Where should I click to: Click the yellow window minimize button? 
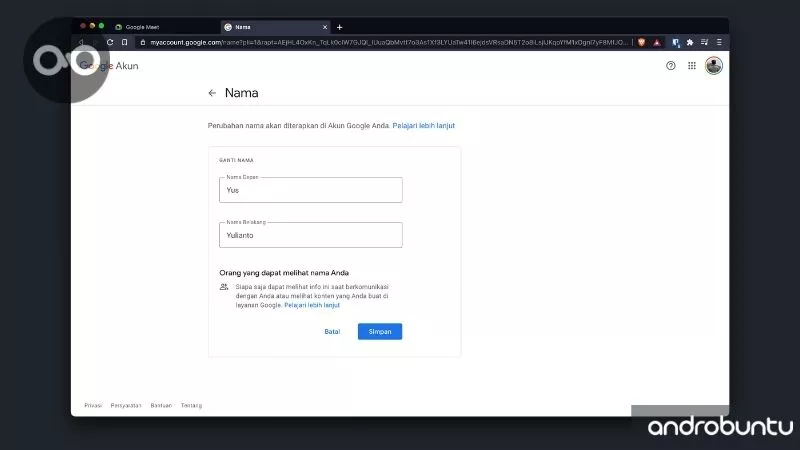pos(92,26)
